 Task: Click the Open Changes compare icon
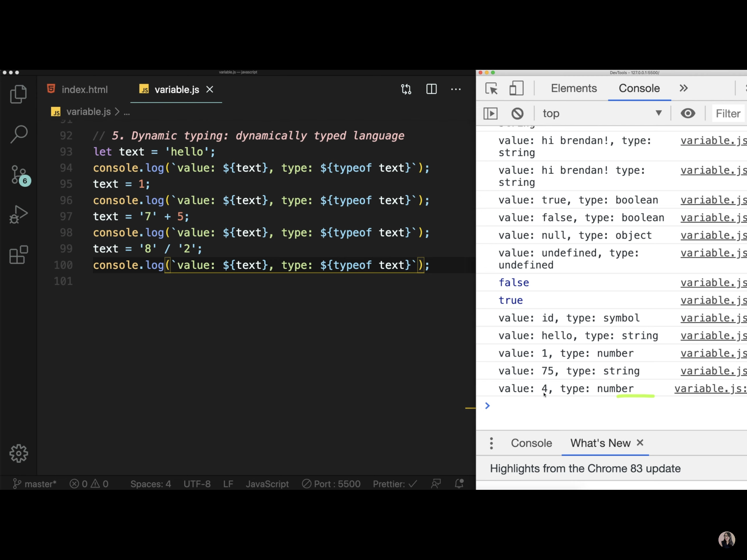(x=406, y=89)
